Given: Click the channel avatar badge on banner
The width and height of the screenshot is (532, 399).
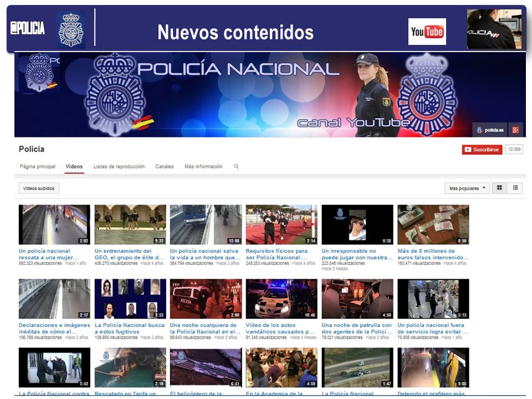Looking at the screenshot, I should [x=39, y=72].
